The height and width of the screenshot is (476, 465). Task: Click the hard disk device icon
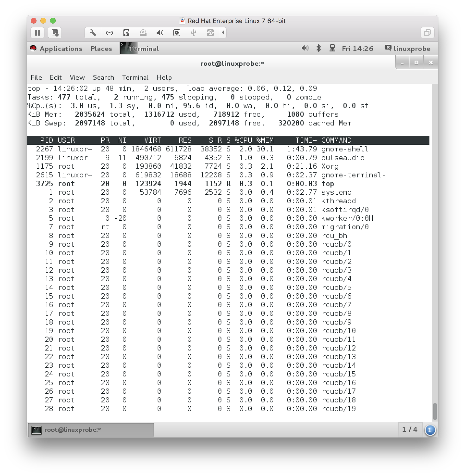(x=126, y=33)
